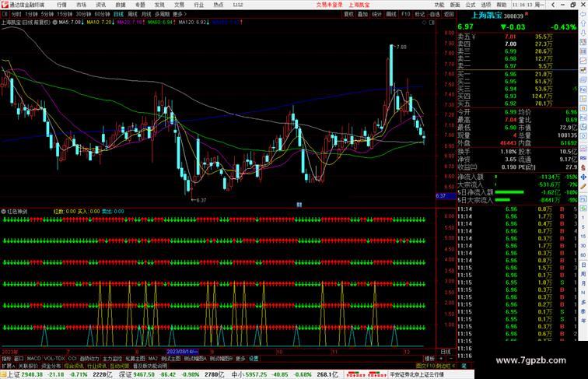Select the pencil drawing tool icon
Screen dimensions: 588x379
[583, 187]
